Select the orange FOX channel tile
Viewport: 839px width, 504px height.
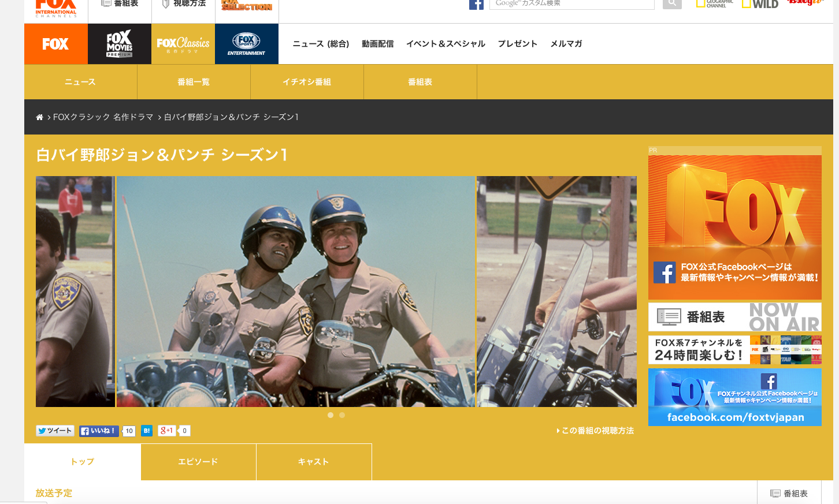[56, 44]
